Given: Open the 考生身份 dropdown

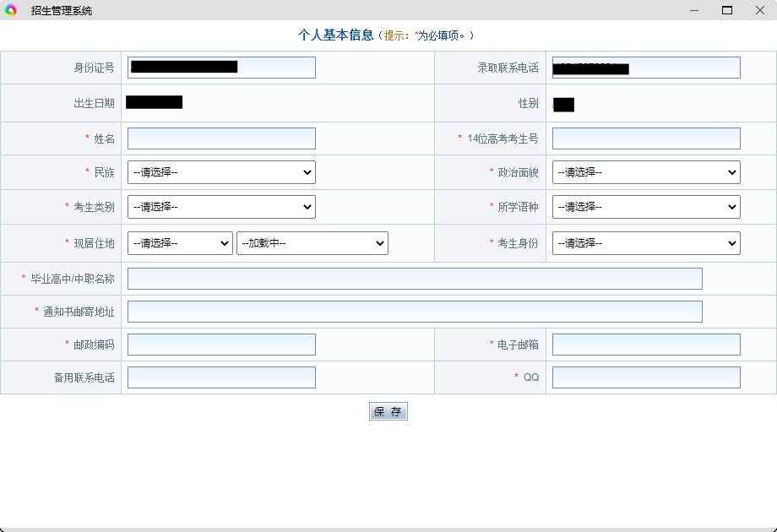Looking at the screenshot, I should coord(646,243).
